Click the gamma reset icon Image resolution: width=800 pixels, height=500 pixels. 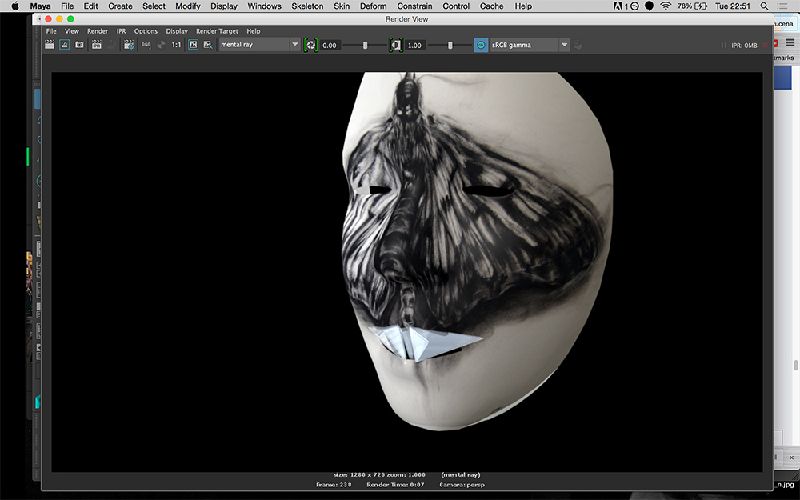(395, 45)
